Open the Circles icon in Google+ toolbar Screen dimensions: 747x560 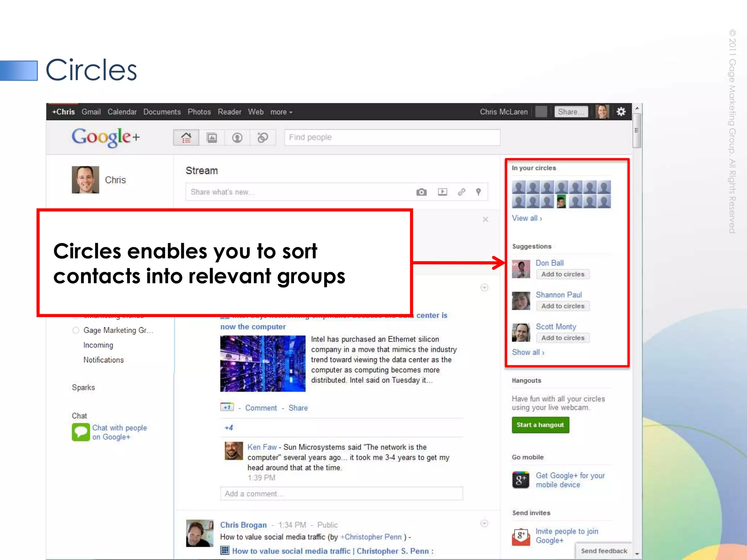pyautogui.click(x=263, y=137)
